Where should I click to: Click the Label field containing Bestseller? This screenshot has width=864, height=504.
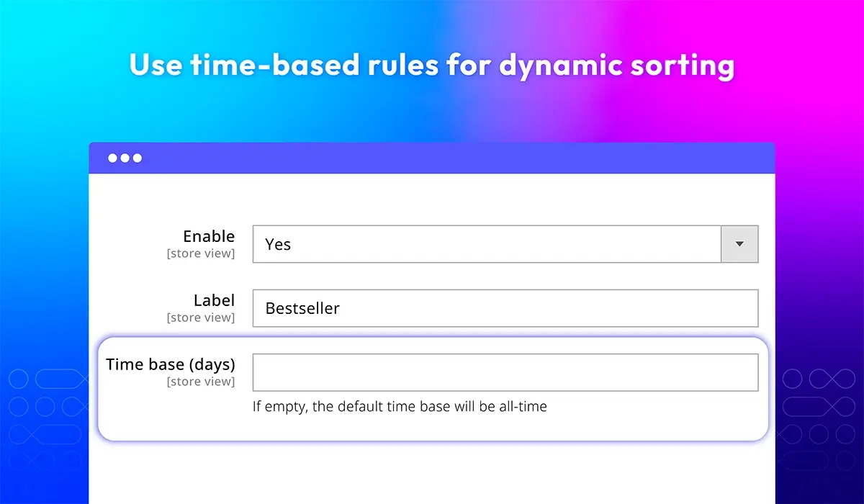[505, 308]
